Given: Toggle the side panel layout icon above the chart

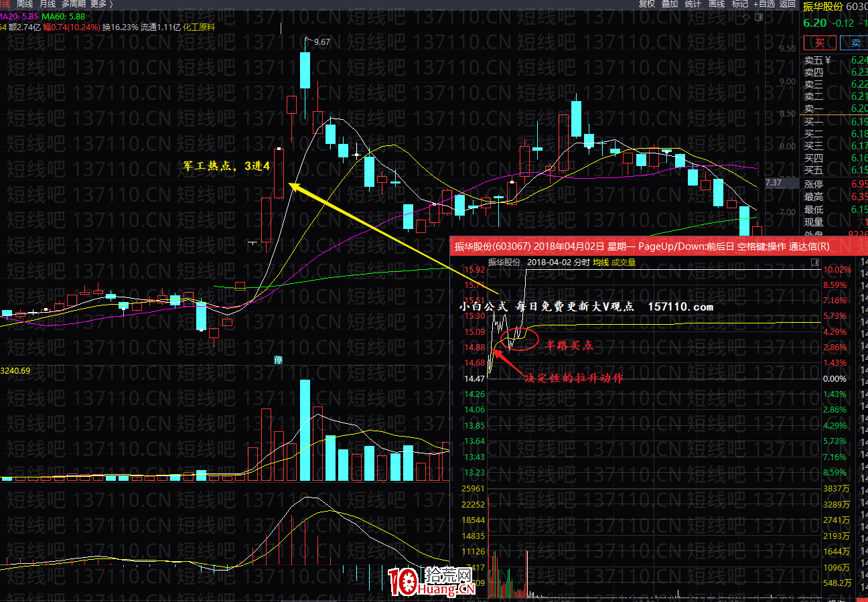Looking at the screenshot, I should coord(759,15).
